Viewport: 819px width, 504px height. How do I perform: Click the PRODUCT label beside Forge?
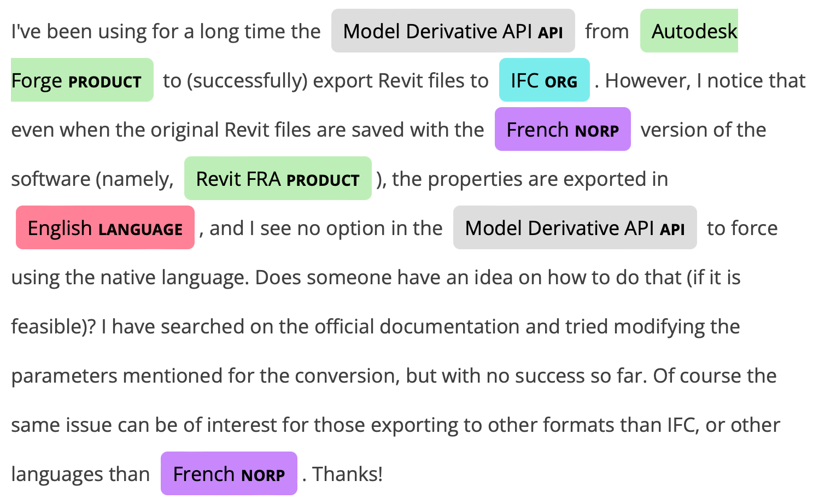pyautogui.click(x=104, y=82)
